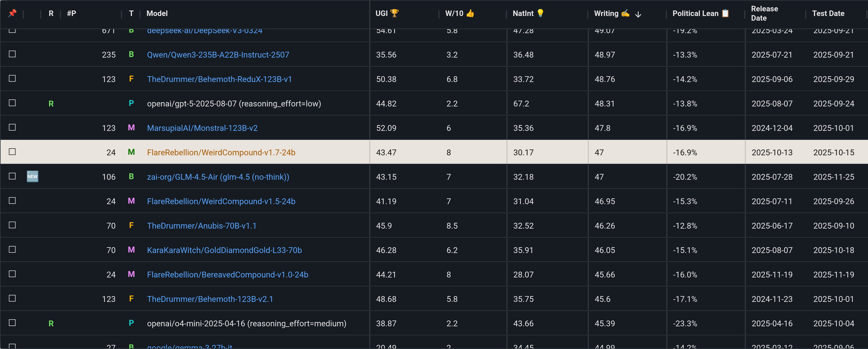Screen dimensions: 868x349
Task: Click the pin icon column header
Action: 12,13
